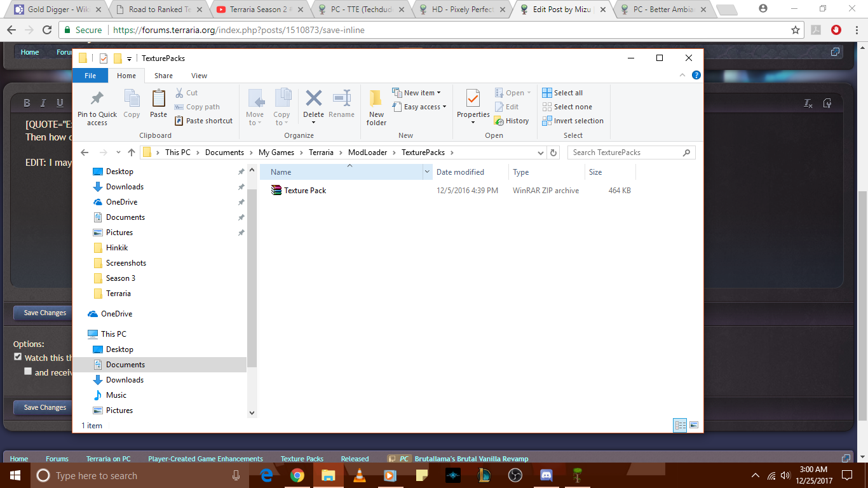868x488 pixels.
Task: Select This PC in navigation pane
Action: [x=113, y=334]
